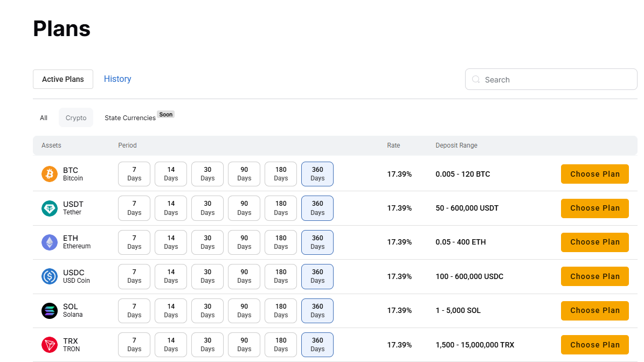Select 30 Days period for USDT
This screenshot has width=644, height=362.
coord(207,208)
